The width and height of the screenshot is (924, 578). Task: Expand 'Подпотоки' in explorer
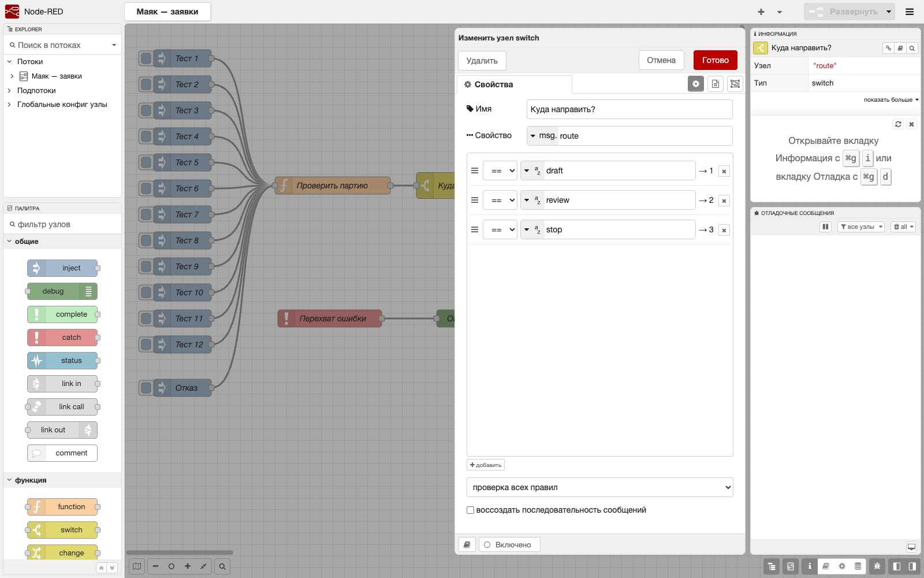click(9, 90)
